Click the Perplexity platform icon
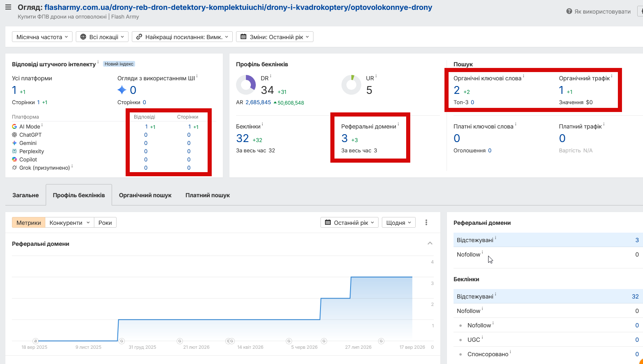Viewport: 643px width, 364px height. click(14, 151)
